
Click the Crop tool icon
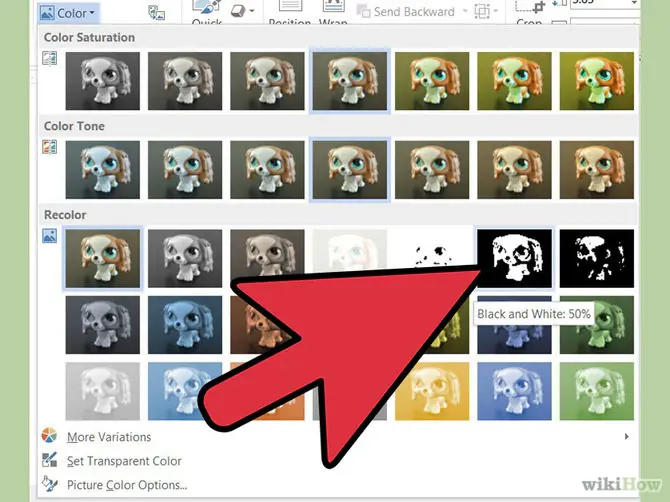click(x=530, y=9)
